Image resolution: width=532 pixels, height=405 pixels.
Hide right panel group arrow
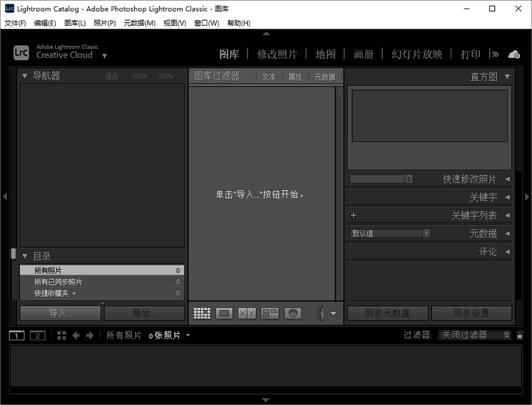[x=527, y=197]
